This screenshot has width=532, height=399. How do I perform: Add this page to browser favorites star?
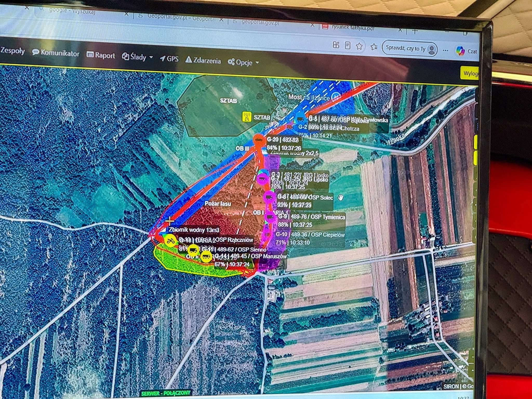coord(359,46)
